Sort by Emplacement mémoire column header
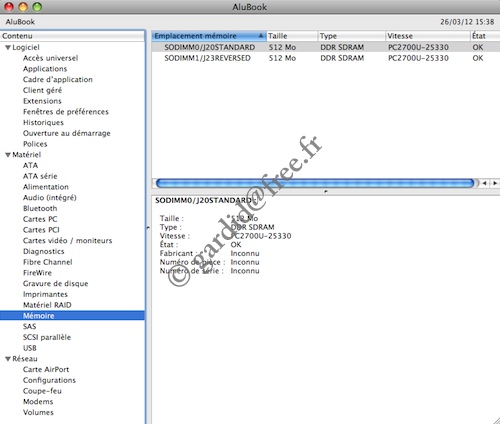 coord(209,36)
